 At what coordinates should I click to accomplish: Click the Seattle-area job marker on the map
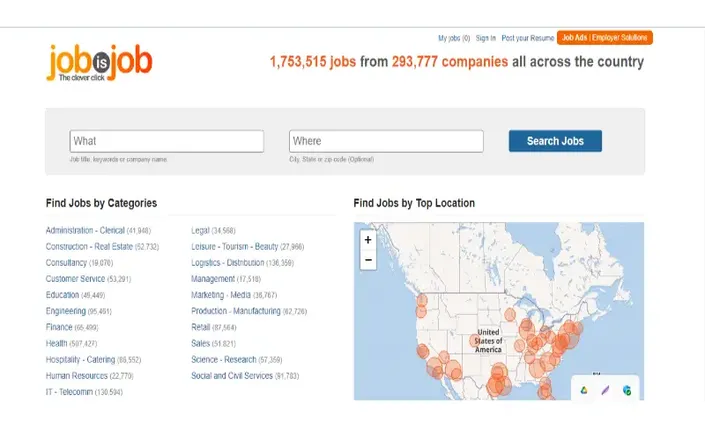pos(421,300)
